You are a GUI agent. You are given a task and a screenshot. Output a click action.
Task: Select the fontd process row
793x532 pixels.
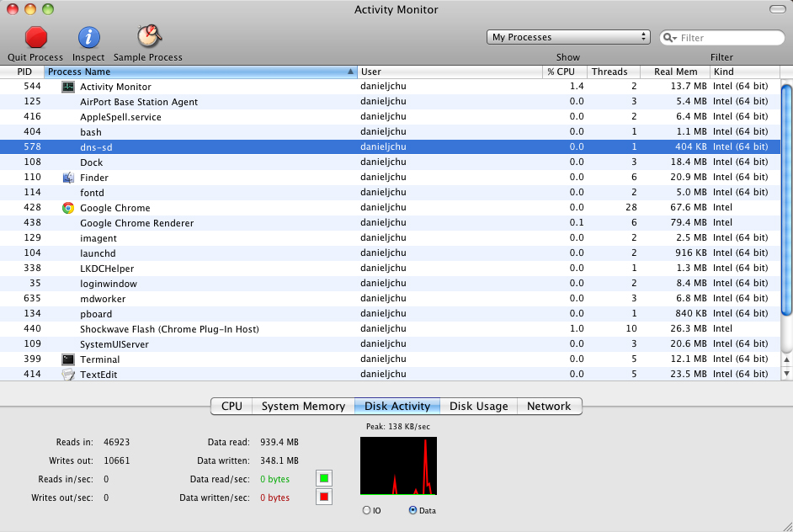point(390,193)
